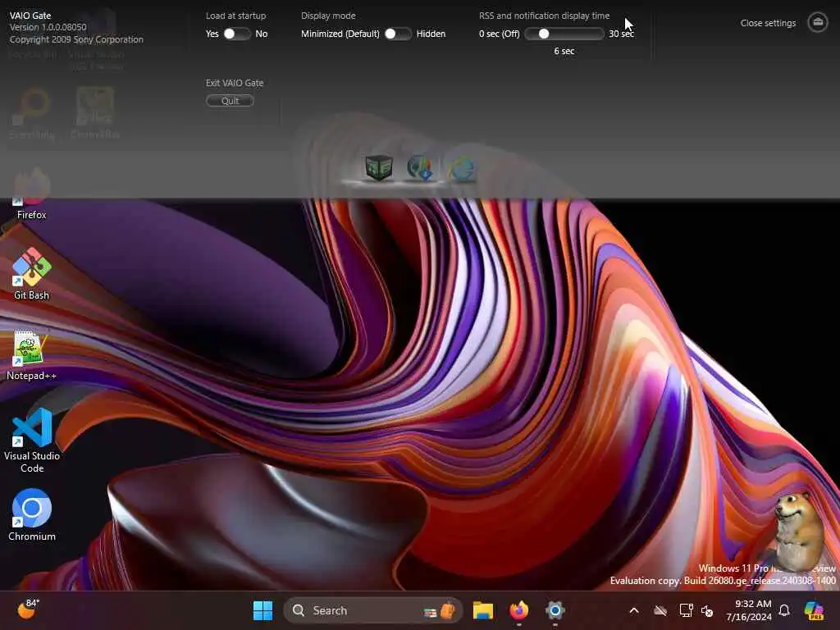Viewport: 840px width, 630px height.
Task: Open Git Bash desktop shortcut
Action: click(32, 274)
